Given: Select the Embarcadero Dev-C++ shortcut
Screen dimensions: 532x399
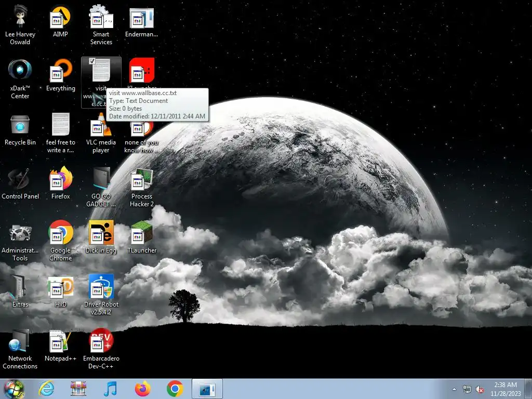Looking at the screenshot, I should point(101,349).
